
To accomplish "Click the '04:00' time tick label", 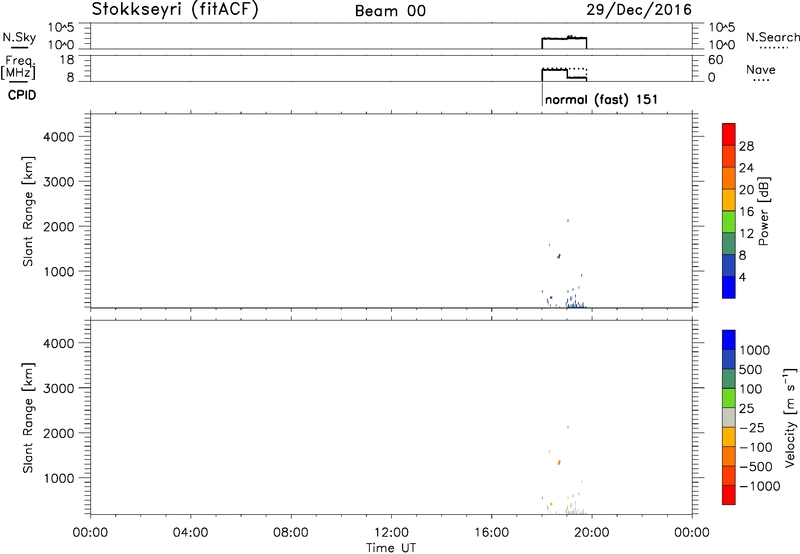I will pyautogui.click(x=190, y=533).
